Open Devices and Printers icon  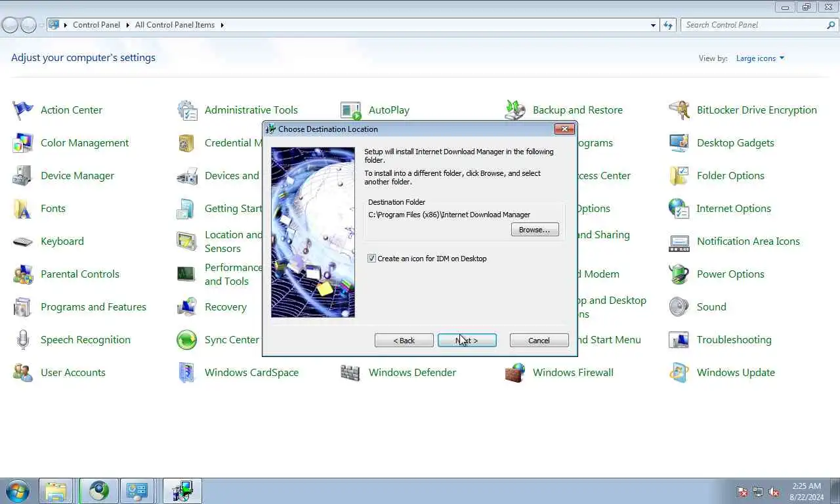[187, 176]
